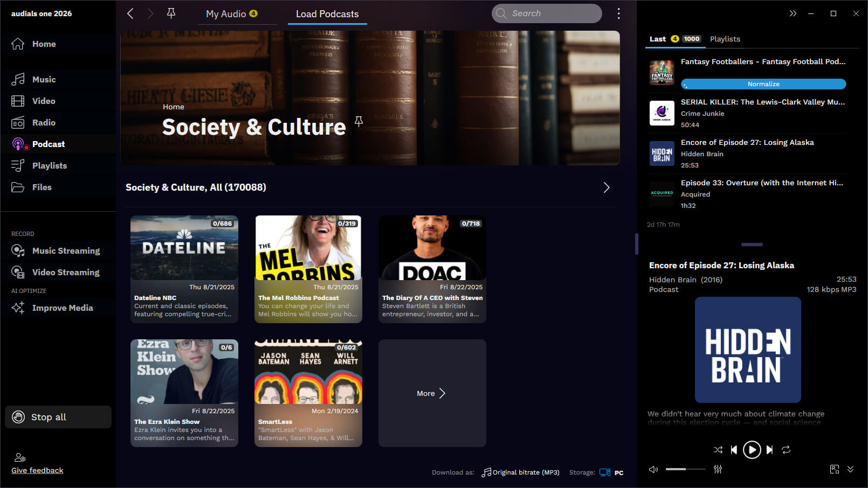Viewport: 868px width, 488px height.
Task: Open the three-dot options menu
Action: pyautogui.click(x=618, y=13)
